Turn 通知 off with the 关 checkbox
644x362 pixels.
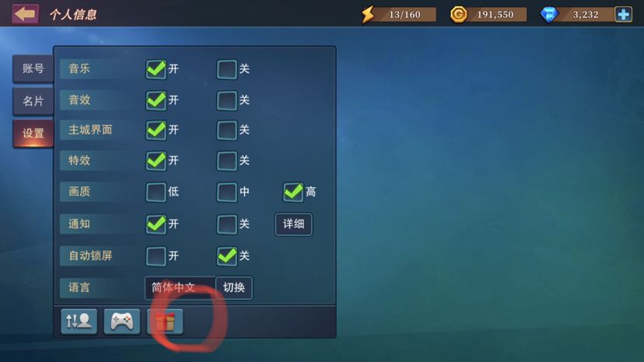tap(226, 224)
